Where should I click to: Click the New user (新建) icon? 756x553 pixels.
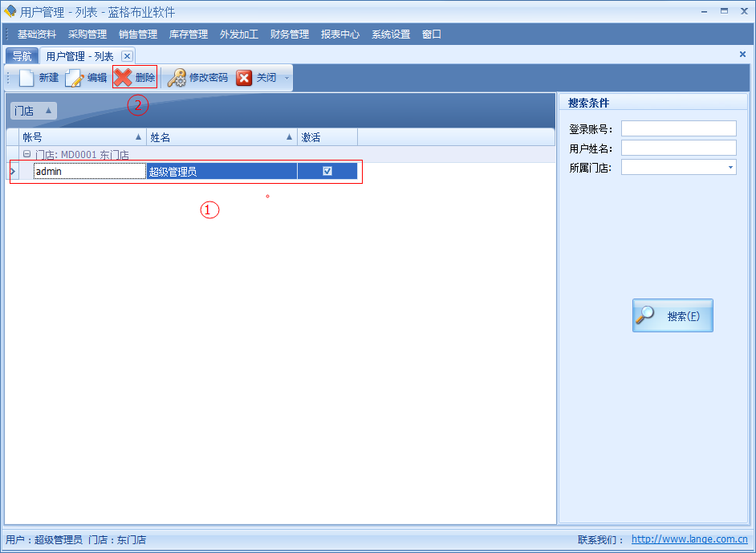27,78
